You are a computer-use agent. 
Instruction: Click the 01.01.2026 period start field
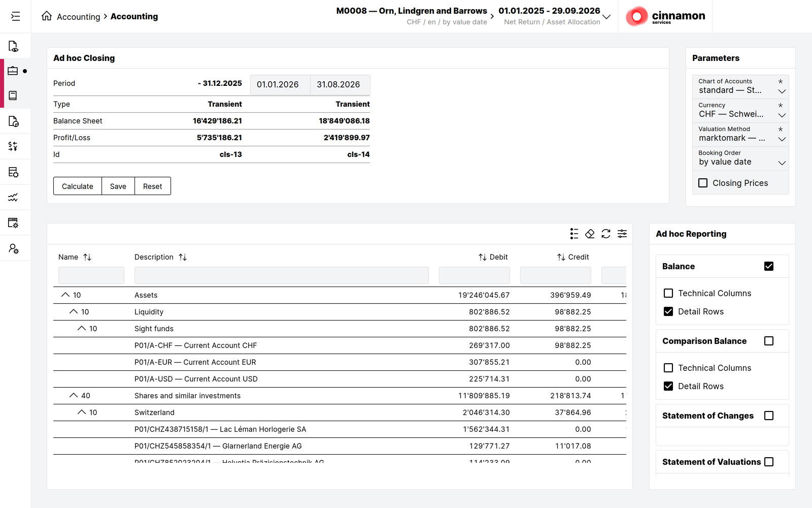[x=280, y=84]
